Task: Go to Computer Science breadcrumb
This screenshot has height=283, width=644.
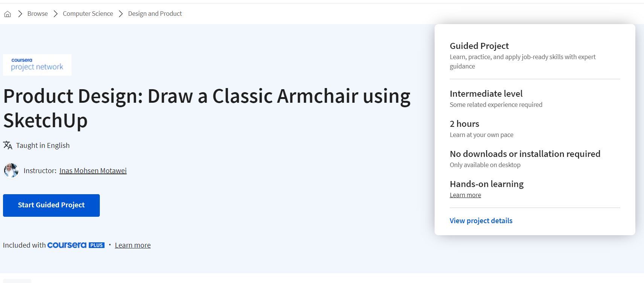Action: [x=88, y=14]
